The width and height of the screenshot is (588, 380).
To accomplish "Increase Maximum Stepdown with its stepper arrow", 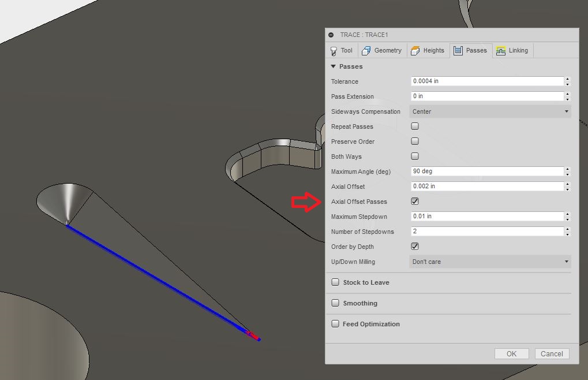I will click(567, 214).
